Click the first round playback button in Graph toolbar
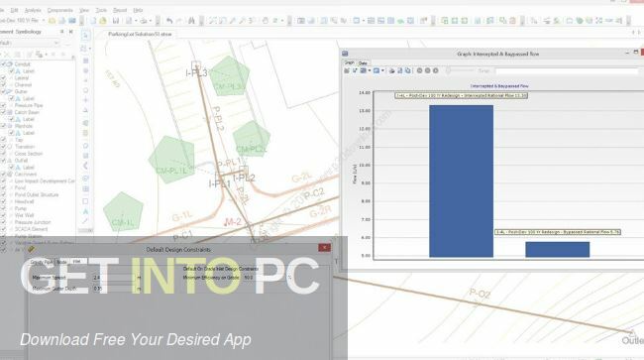Screen dimensions: 644x360 point(419,70)
